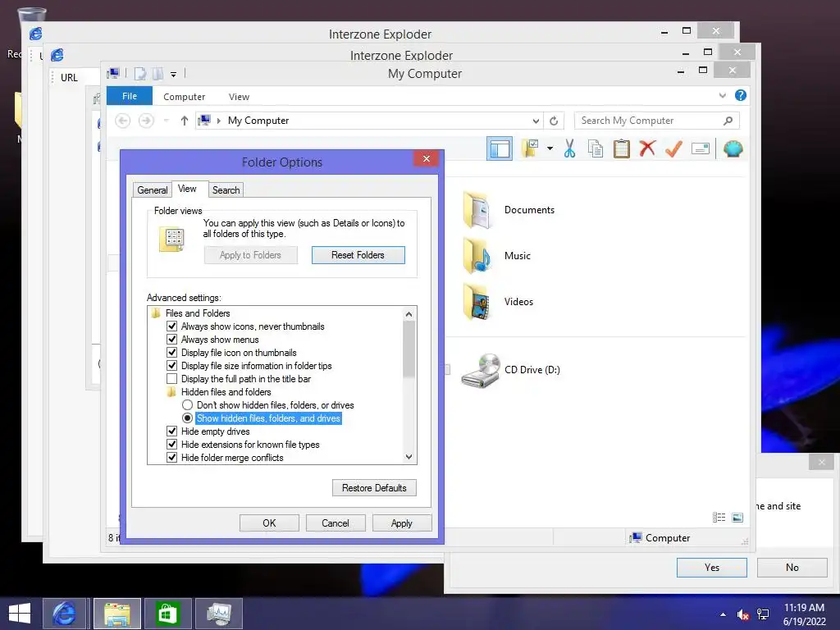840x630 pixels.
Task: Click the Classic Shell seashell icon
Action: (733, 148)
